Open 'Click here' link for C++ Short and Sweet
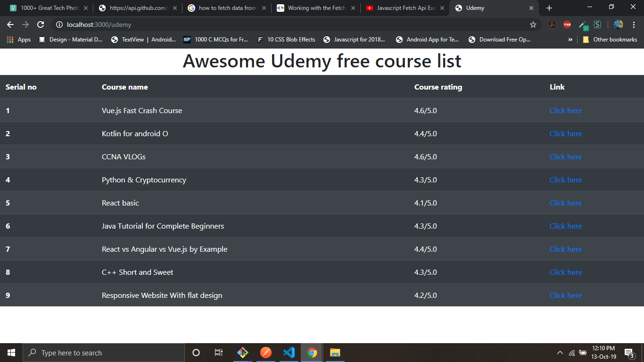This screenshot has width=644, height=362. tap(565, 272)
